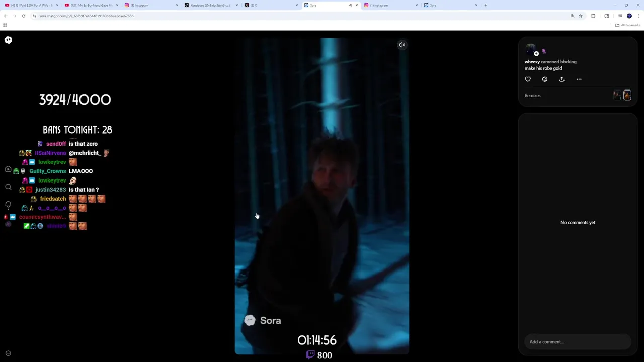
Task: Click the 'BANS TONIGHT: 28' text
Action: coord(77,130)
